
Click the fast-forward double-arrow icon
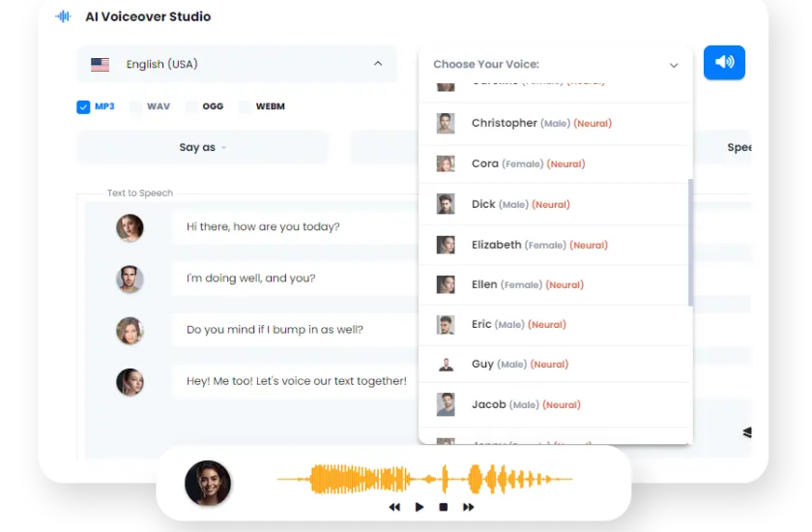469,507
